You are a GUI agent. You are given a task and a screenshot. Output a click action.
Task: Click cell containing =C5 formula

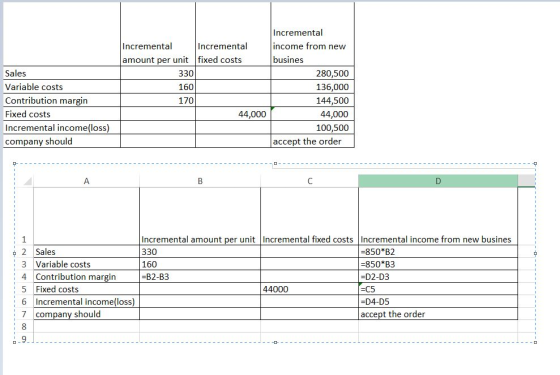coord(438,289)
